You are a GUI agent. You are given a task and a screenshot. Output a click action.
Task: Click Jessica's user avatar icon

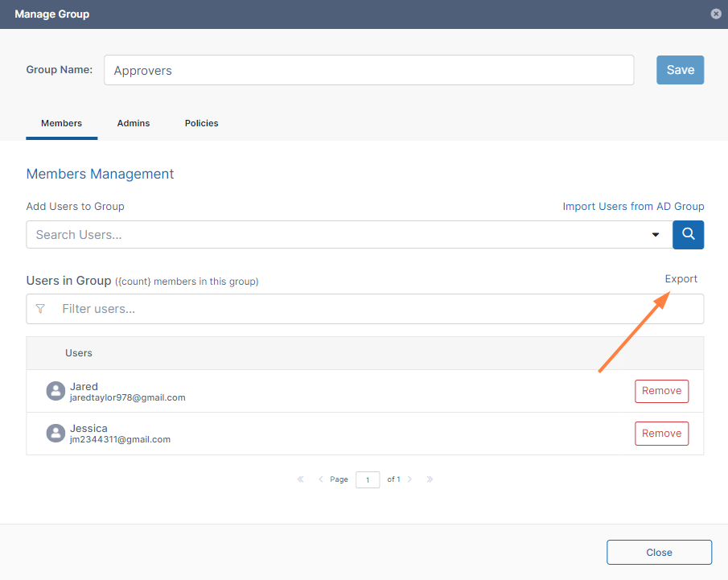tap(56, 433)
